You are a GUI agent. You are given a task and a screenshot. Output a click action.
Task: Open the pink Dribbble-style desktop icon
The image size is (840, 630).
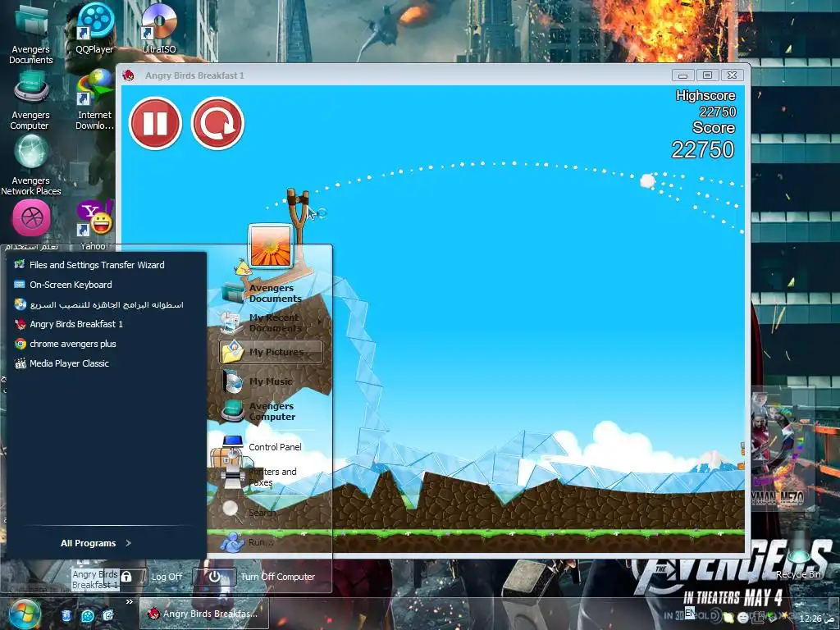click(32, 218)
